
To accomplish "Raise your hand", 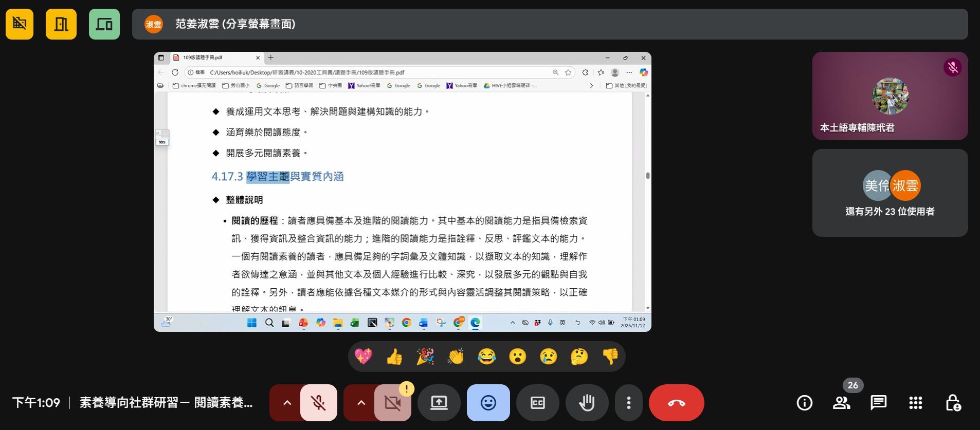I will tap(587, 403).
